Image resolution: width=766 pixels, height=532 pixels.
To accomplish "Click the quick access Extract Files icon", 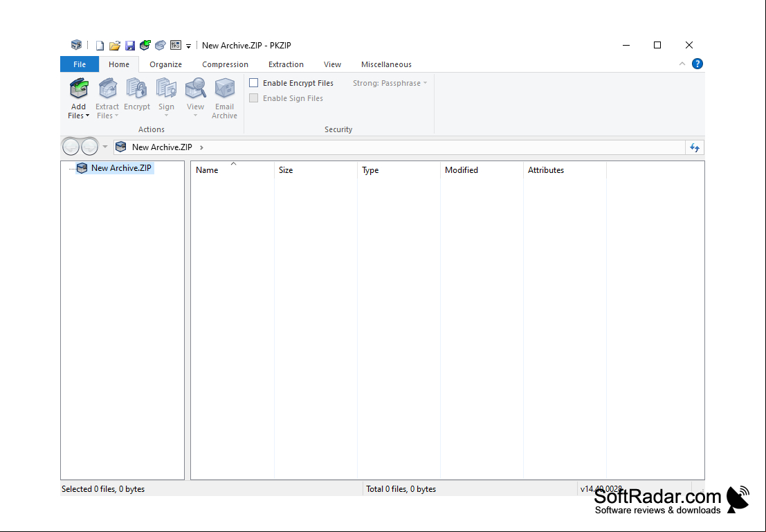I will point(161,46).
